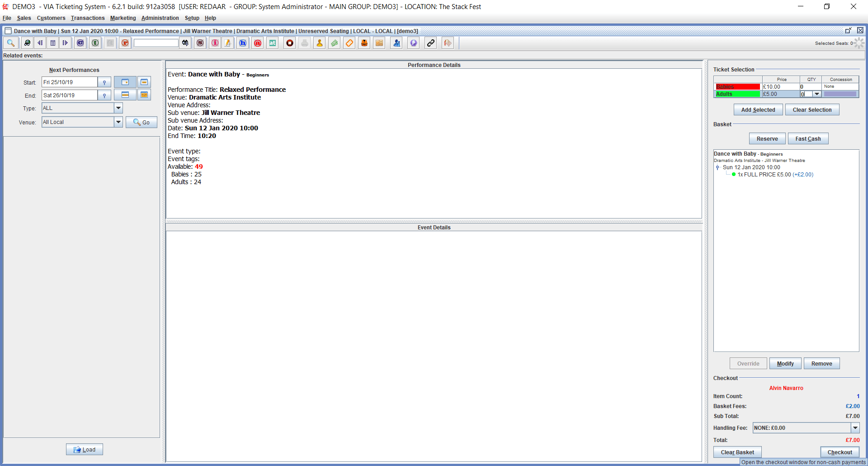Collapse the Sun 12 Jan 2020 basket node
Image resolution: width=868 pixels, height=466 pixels.
[x=717, y=167]
